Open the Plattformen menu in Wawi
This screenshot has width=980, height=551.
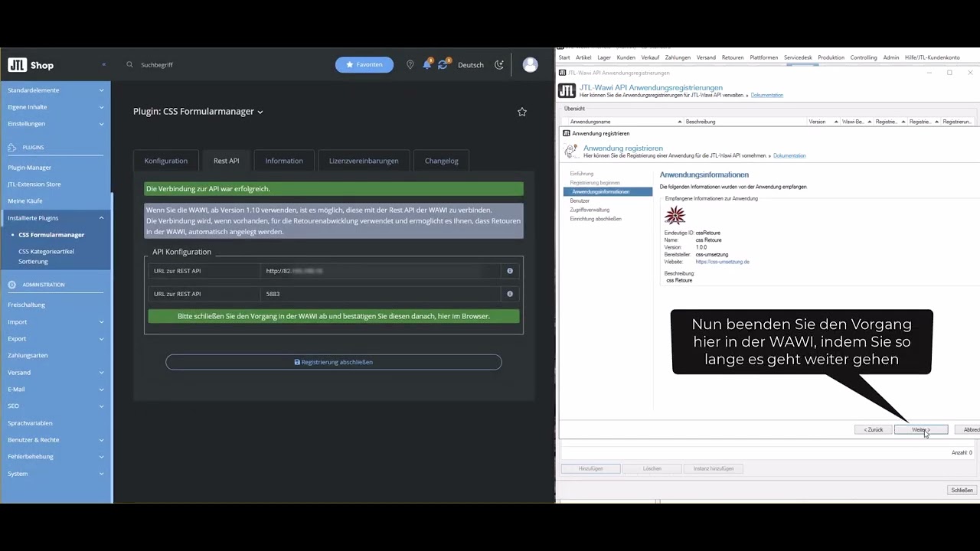pos(764,57)
